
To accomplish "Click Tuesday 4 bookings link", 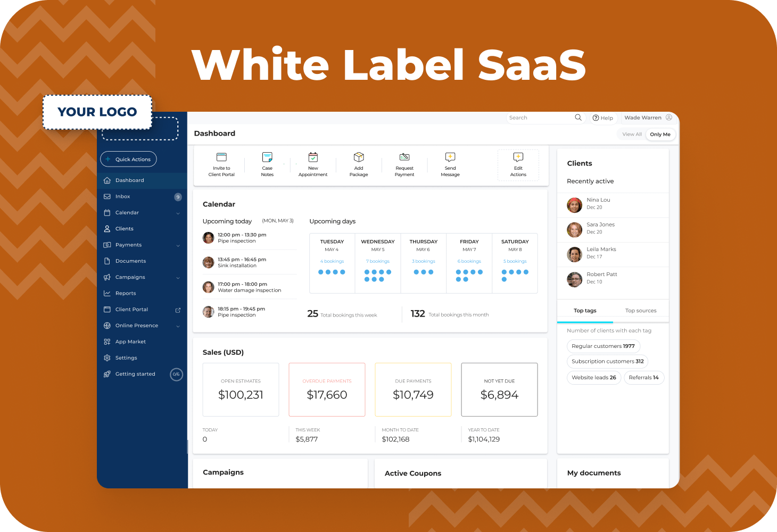I will tap(332, 261).
